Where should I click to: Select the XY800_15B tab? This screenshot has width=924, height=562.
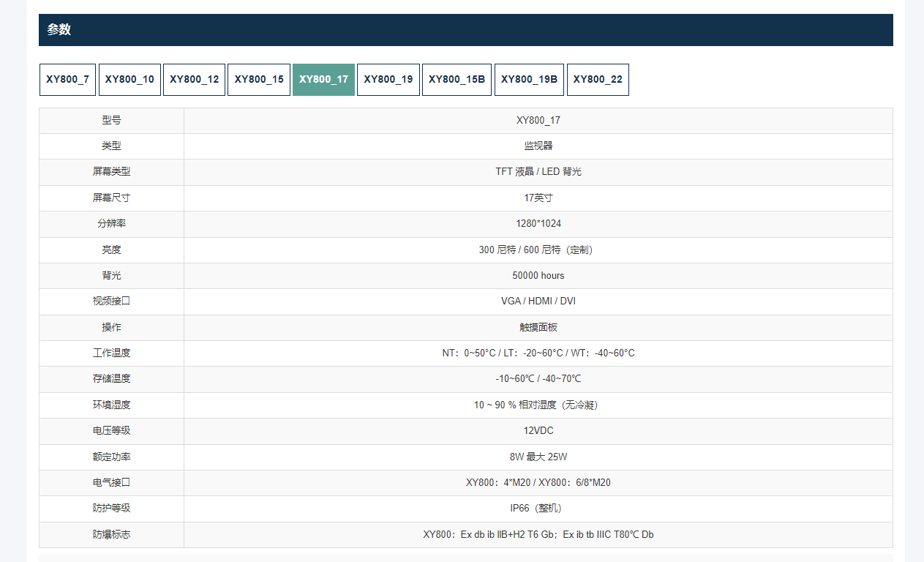(x=457, y=80)
